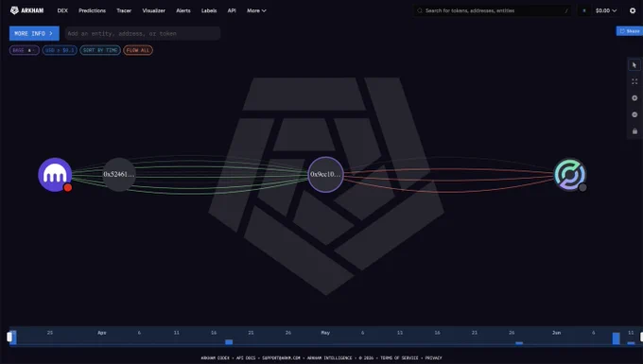Click the Share button
Screen dimensions: 643x364
click(x=630, y=31)
